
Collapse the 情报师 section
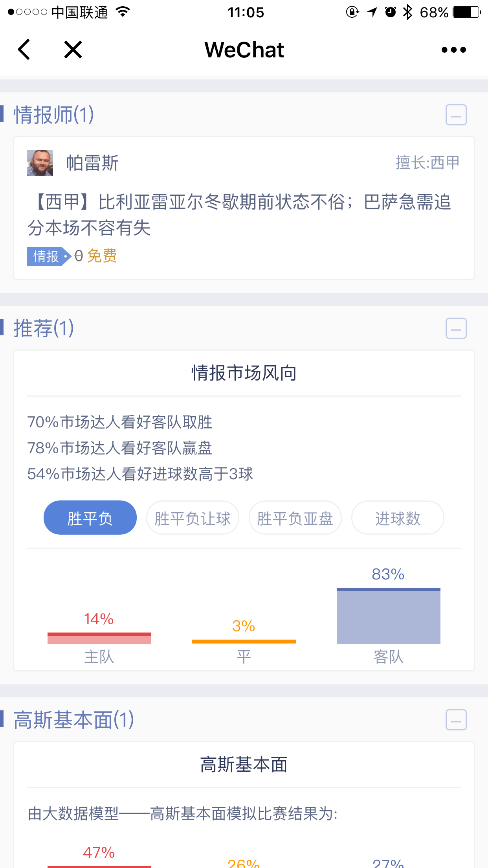[x=456, y=115]
